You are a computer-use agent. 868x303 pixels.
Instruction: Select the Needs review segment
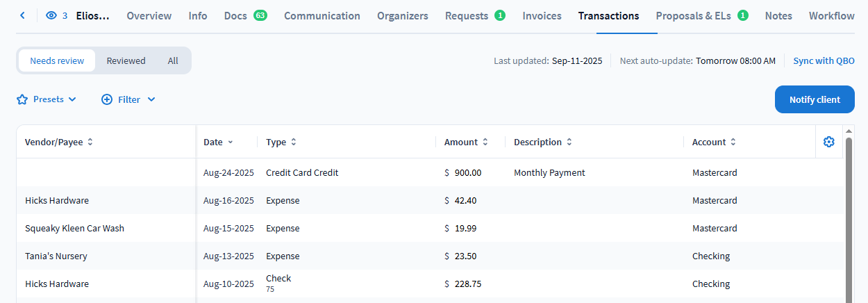click(57, 60)
